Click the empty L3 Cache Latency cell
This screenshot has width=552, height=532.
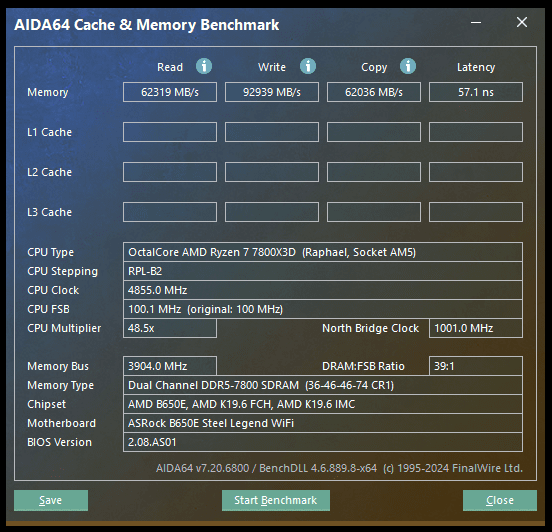(476, 212)
